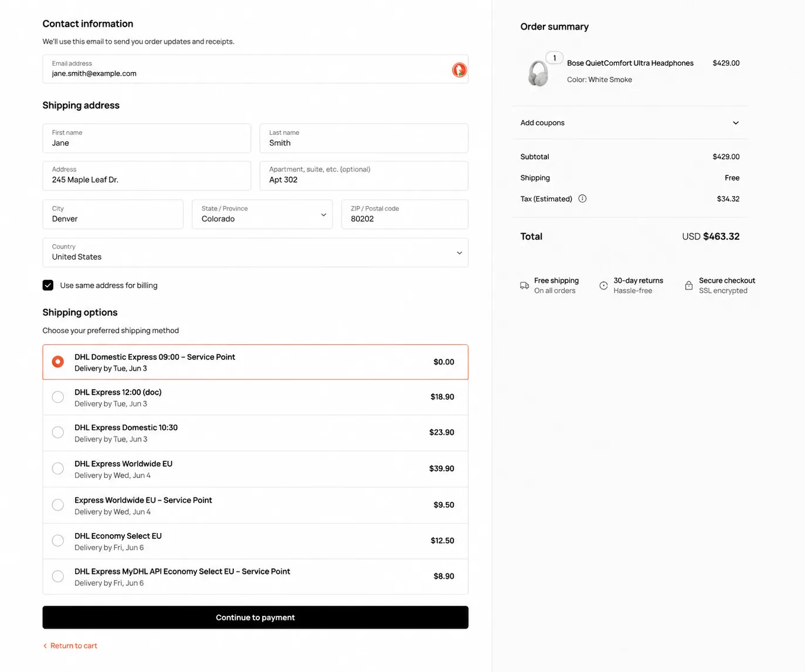The image size is (805, 672).
Task: Click the 30-day returns clock icon
Action: tap(603, 286)
